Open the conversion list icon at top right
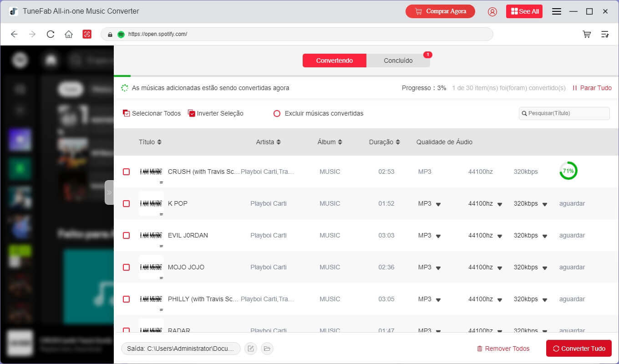The width and height of the screenshot is (619, 364). [605, 34]
